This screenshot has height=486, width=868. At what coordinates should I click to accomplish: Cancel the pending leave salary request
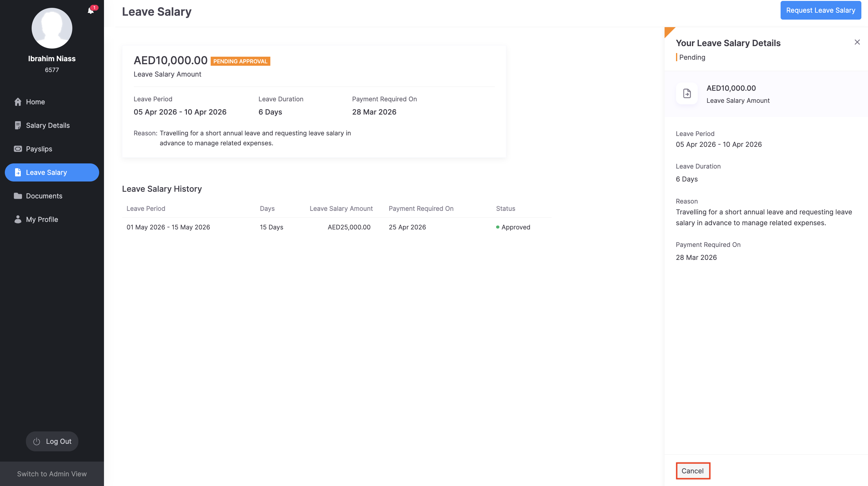click(693, 471)
